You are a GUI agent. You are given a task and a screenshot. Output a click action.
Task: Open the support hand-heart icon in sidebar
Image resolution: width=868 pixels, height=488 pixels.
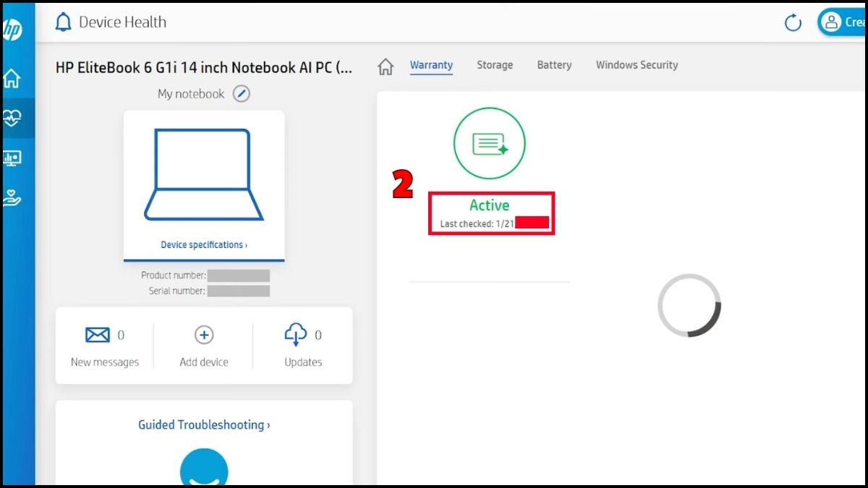(12, 198)
